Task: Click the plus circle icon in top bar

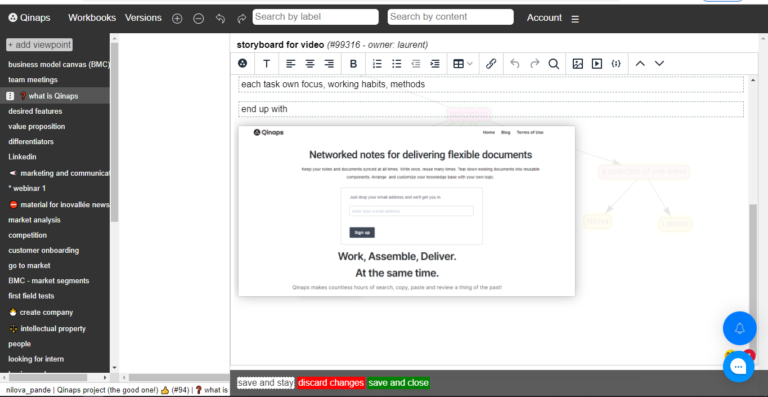Action: coord(177,19)
